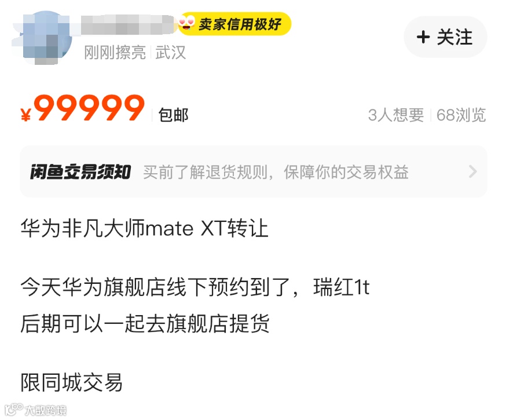
Task: Expand the 闲鱼交易须知 chevron arrow
Action: pos(473,171)
